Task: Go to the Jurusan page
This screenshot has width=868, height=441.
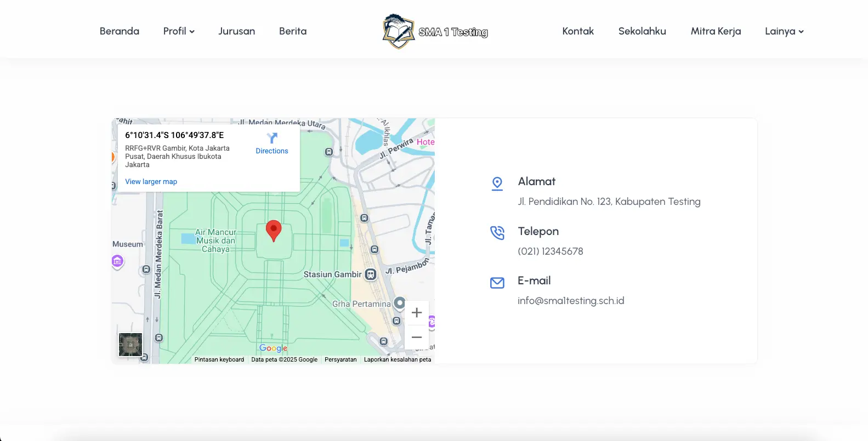Action: pos(236,31)
